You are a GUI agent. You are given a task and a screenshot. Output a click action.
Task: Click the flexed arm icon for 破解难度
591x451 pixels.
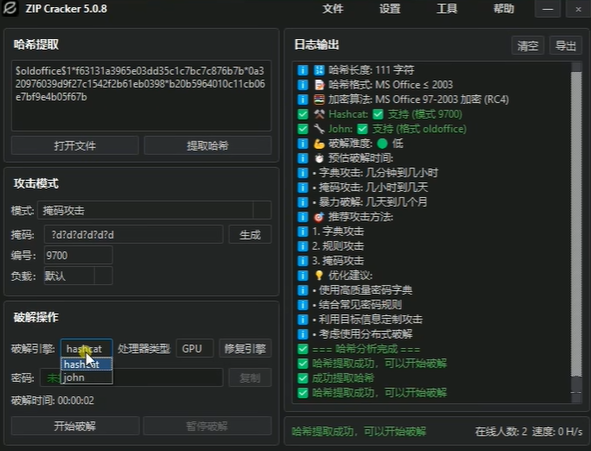coord(319,144)
